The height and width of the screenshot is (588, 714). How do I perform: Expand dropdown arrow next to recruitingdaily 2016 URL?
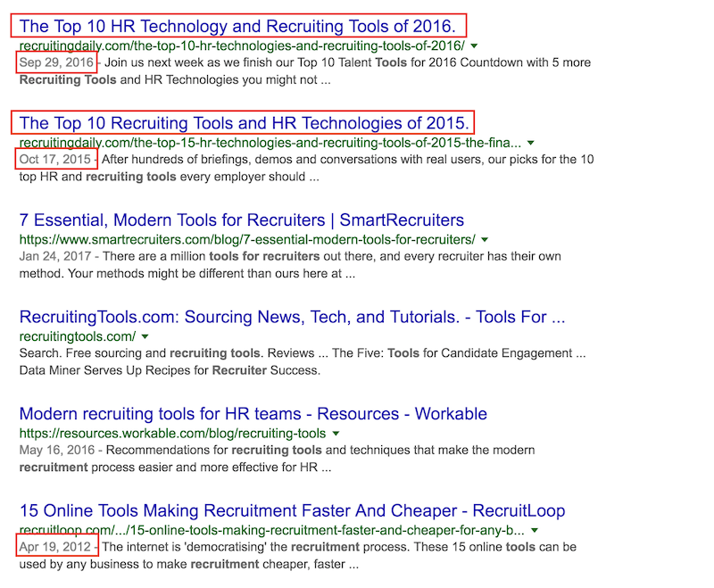(x=474, y=46)
